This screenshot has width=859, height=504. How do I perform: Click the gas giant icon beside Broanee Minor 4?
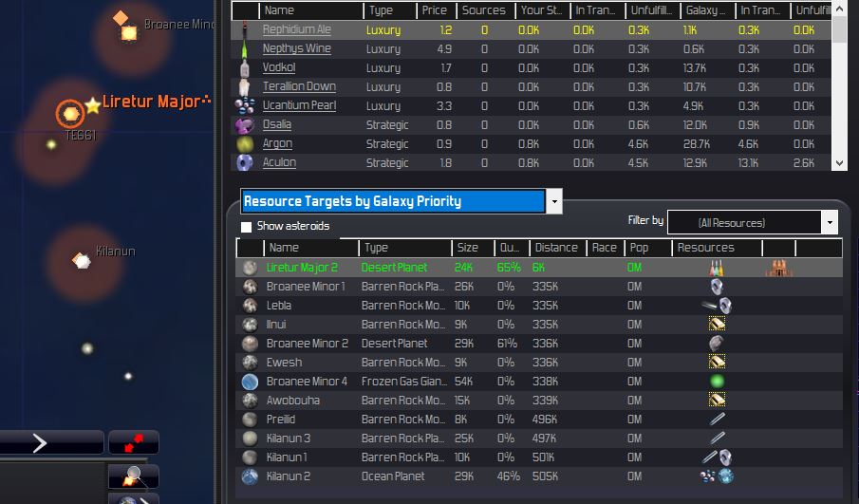[x=250, y=382]
